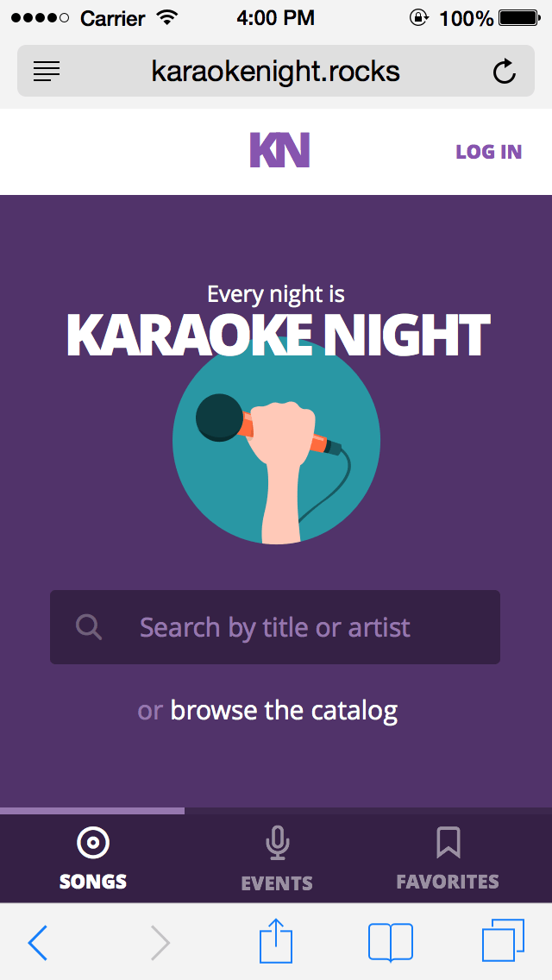Tap the Wi-Fi status icon

(x=167, y=18)
